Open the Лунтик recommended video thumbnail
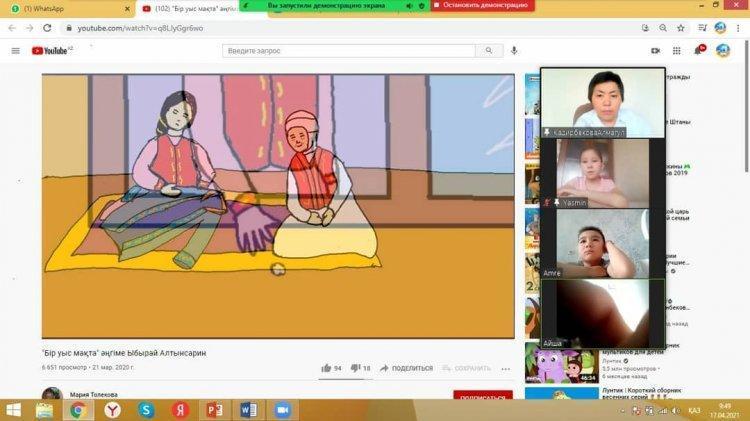This screenshot has height=421, width=750. click(x=562, y=365)
